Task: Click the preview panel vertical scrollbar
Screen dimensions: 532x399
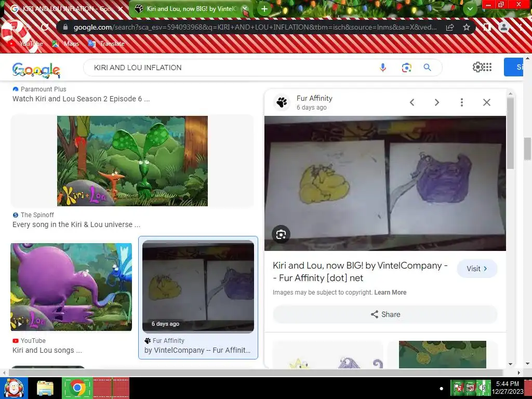Action: tap(510, 132)
